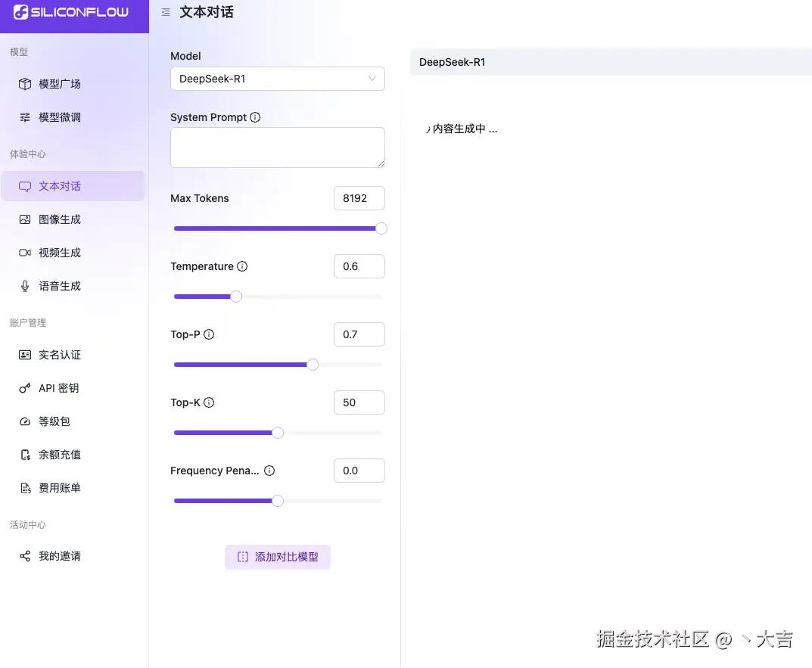Focus Top-K value field 50
This screenshot has width=812, height=668.
coord(359,402)
